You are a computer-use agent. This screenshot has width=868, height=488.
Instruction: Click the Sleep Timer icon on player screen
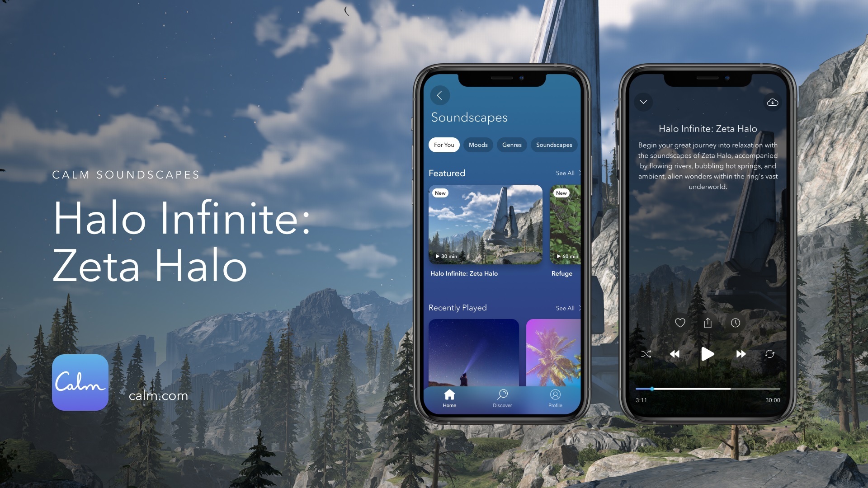[735, 322]
